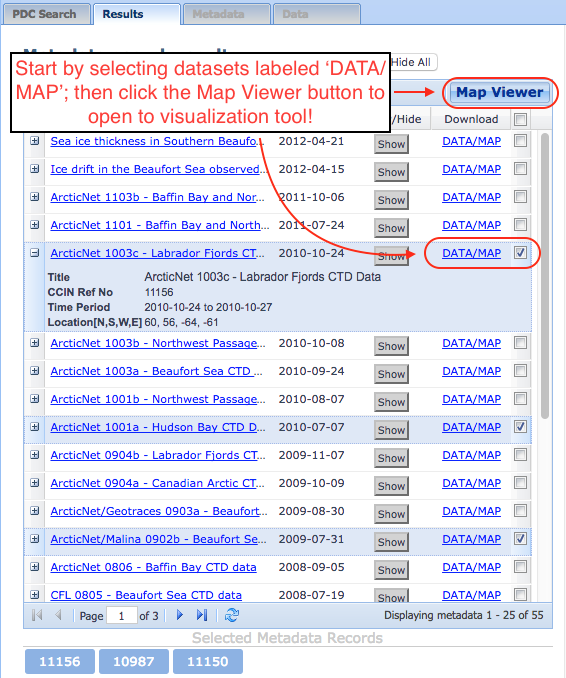
Task: Expand the ArcticNet 0904a Canadian Arctic record
Action: (x=35, y=483)
